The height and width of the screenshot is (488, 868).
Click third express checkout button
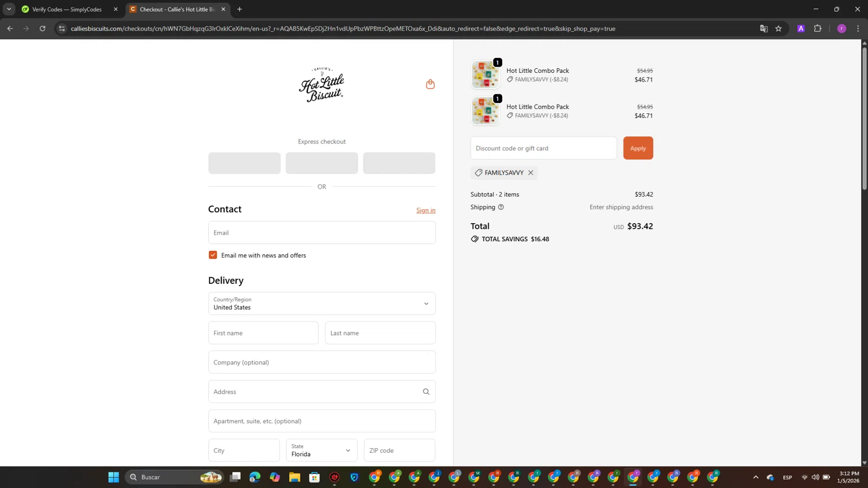coord(399,163)
